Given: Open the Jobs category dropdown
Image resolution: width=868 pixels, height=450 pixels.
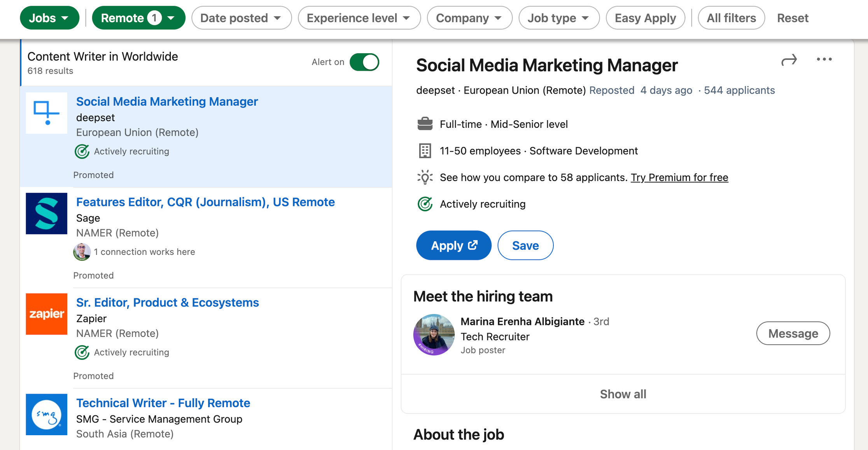Looking at the screenshot, I should point(49,18).
